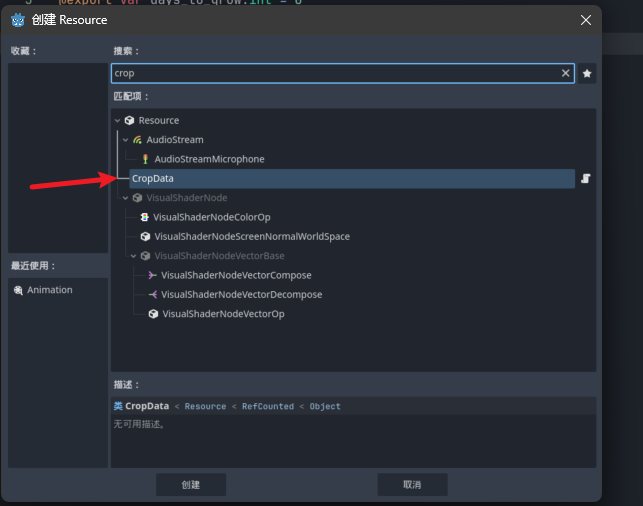Viewport: 643px width, 506px height.
Task: Click the VisualShaderNodeVectorCompose icon
Action: click(152, 275)
